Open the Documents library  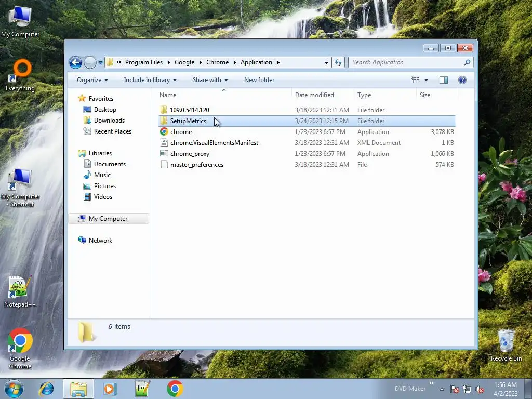click(x=110, y=164)
